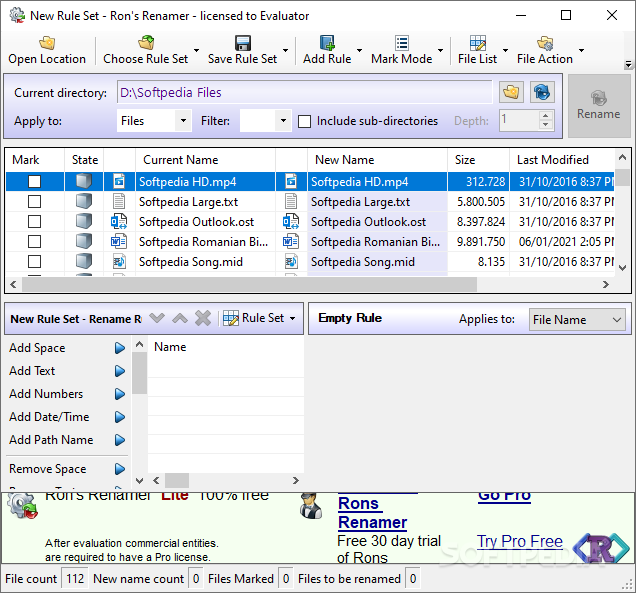Click the Open Location toolbar icon
The width and height of the screenshot is (636, 593).
coord(47,43)
